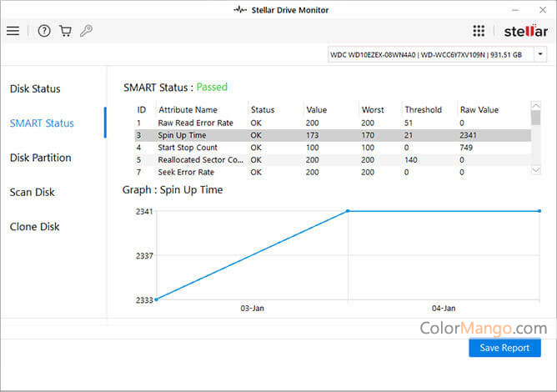The height and width of the screenshot is (392, 557).
Task: Click the 2341 graph data point
Action: tap(348, 211)
